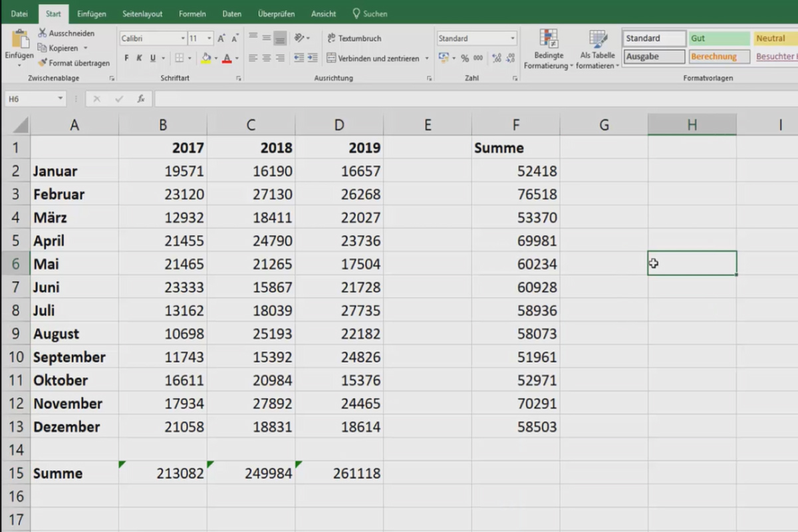Apply percent format with the % icon
The height and width of the screenshot is (532, 798).
(x=464, y=57)
